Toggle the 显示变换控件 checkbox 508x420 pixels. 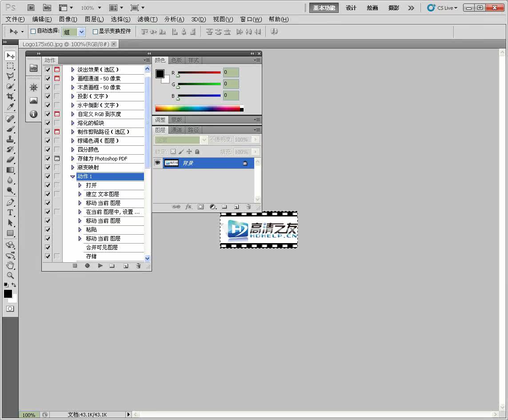[x=95, y=32]
